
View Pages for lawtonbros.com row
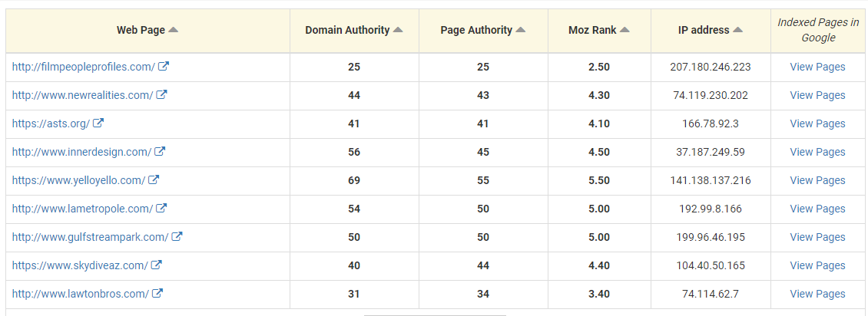[817, 294]
